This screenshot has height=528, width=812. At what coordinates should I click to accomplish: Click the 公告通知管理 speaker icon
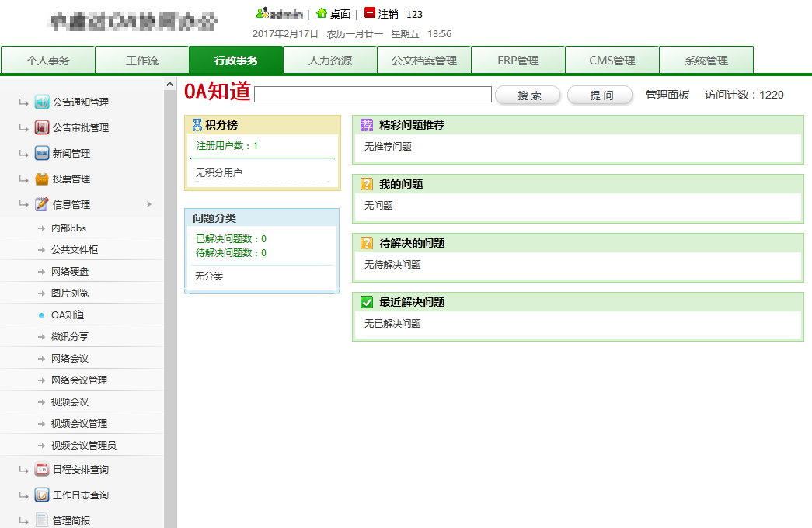(x=42, y=102)
